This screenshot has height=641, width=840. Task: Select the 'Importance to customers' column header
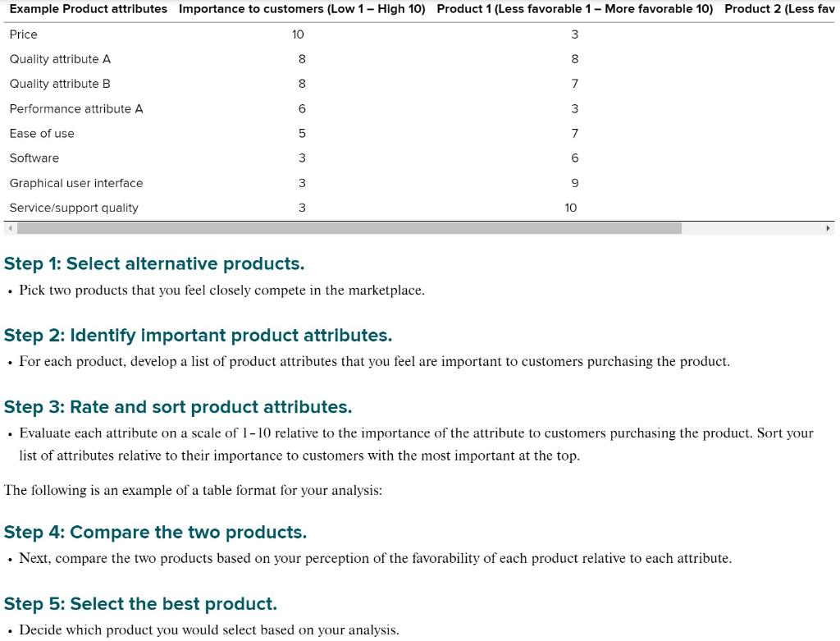301,9
